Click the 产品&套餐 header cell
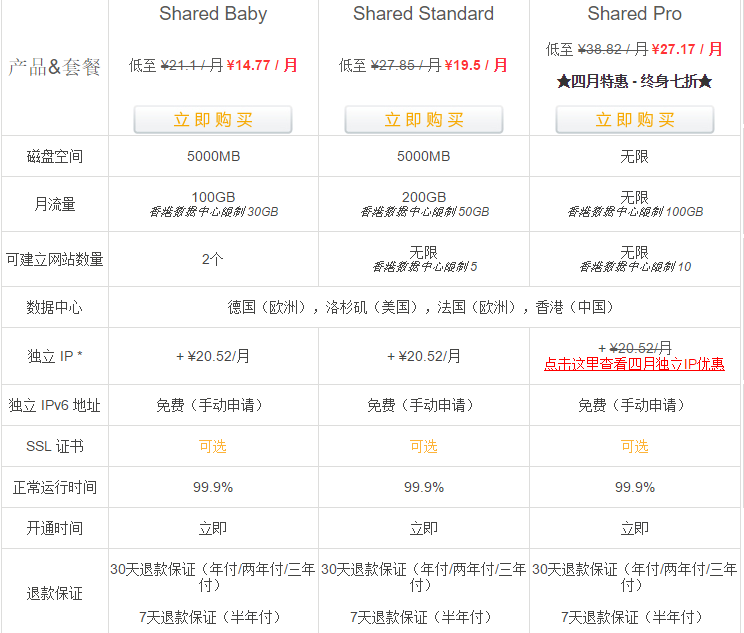 pos(54,68)
